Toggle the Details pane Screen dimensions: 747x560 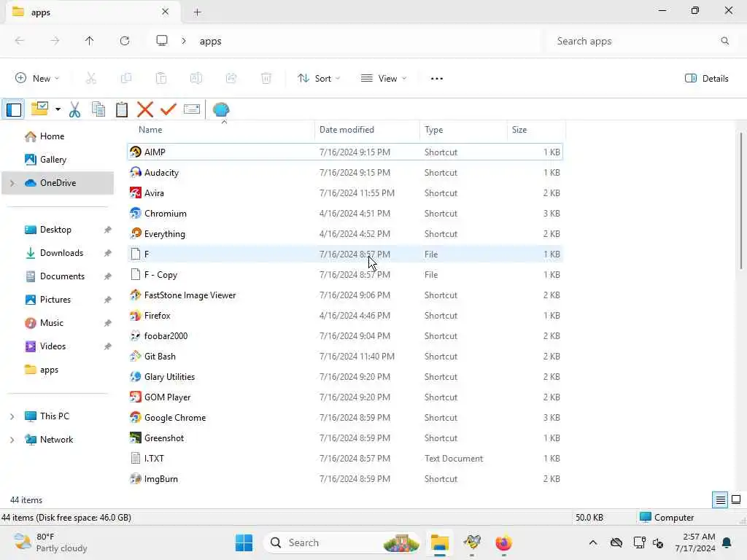pyautogui.click(x=706, y=79)
